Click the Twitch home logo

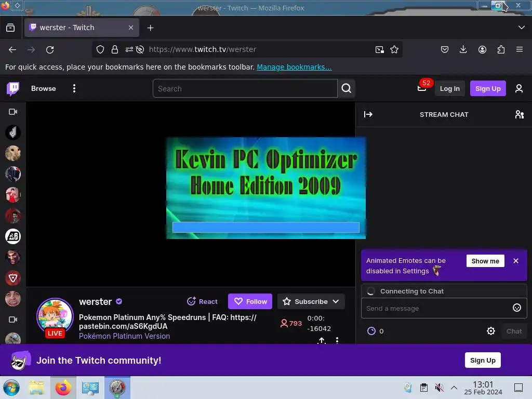[13, 88]
